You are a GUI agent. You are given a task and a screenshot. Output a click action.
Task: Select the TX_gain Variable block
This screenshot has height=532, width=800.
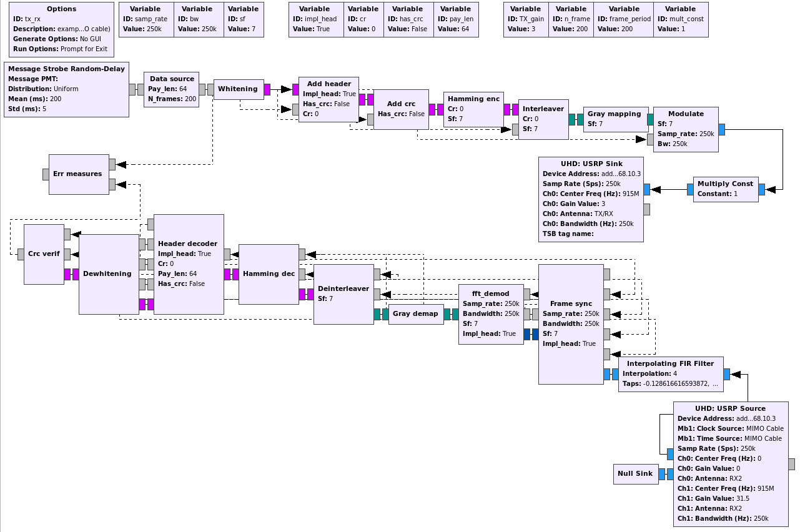point(525,19)
